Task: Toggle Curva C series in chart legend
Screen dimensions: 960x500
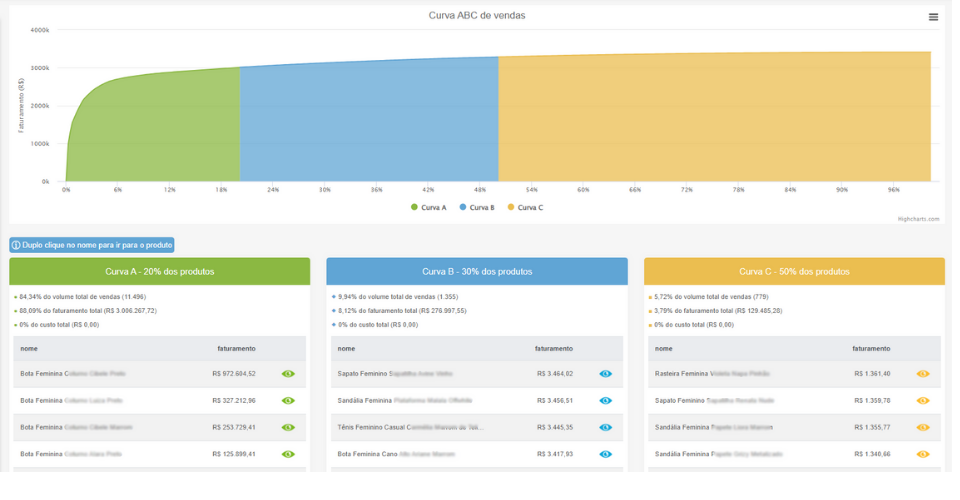Action: [525, 207]
